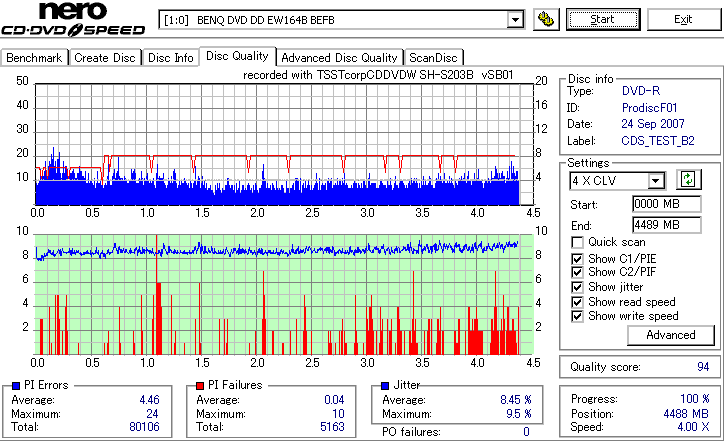Click the blue PI Errors legend square
The width and height of the screenshot is (724, 441).
(16, 386)
